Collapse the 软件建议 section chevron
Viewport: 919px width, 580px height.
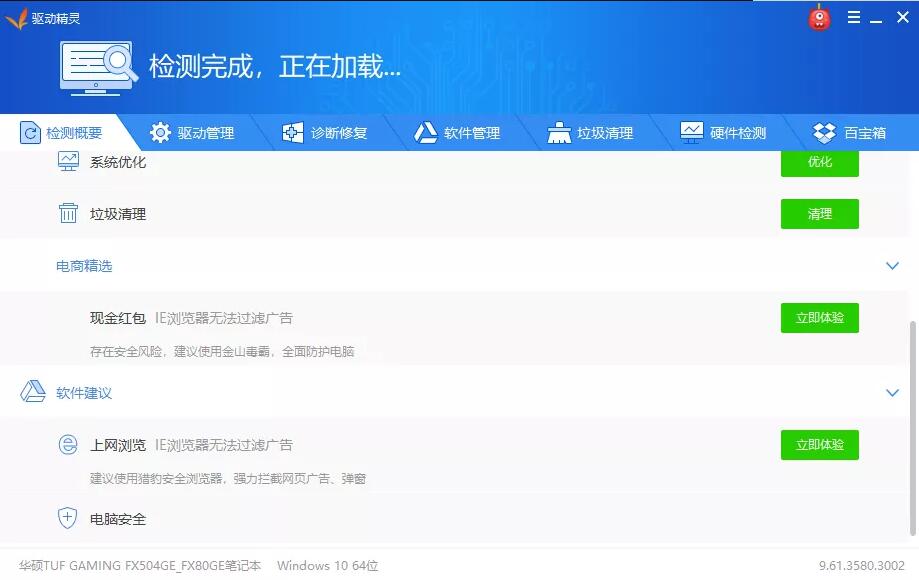tap(892, 393)
